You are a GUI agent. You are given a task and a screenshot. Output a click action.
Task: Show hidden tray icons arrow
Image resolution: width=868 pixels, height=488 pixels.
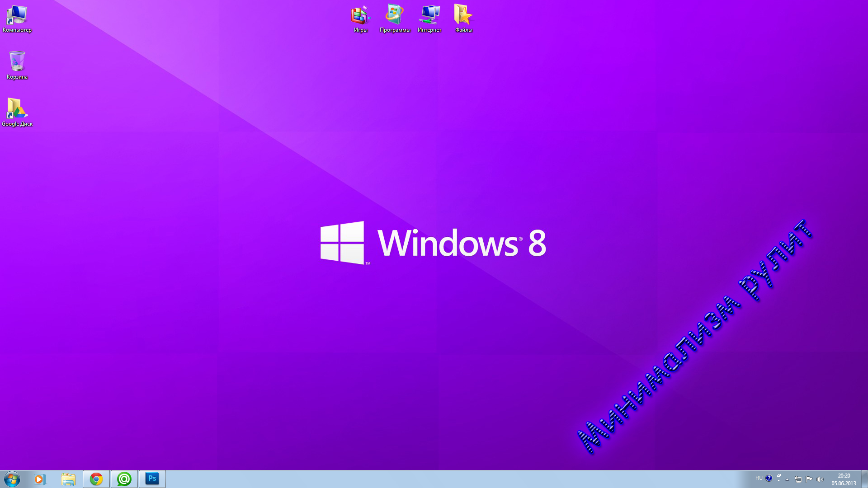coord(787,479)
